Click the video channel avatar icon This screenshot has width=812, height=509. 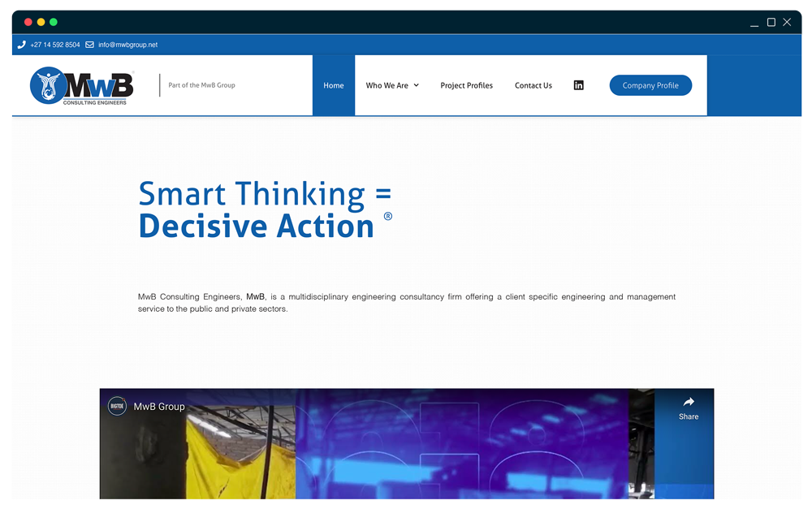[x=118, y=407]
